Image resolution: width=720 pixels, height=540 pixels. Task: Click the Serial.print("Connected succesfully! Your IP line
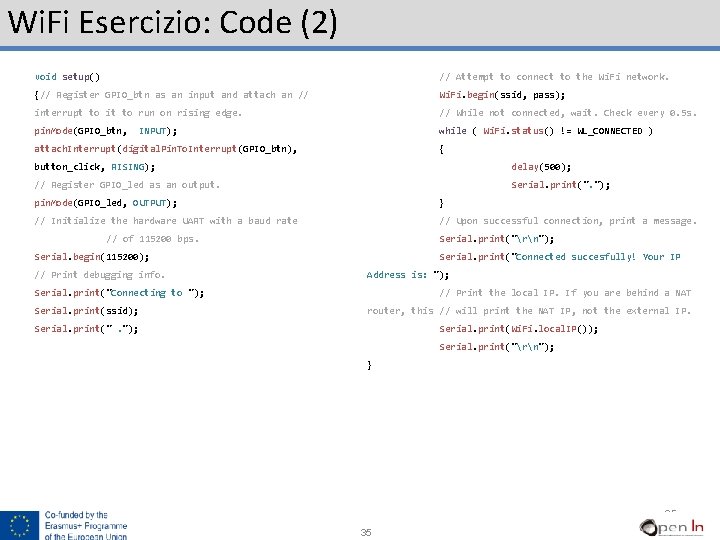point(560,257)
